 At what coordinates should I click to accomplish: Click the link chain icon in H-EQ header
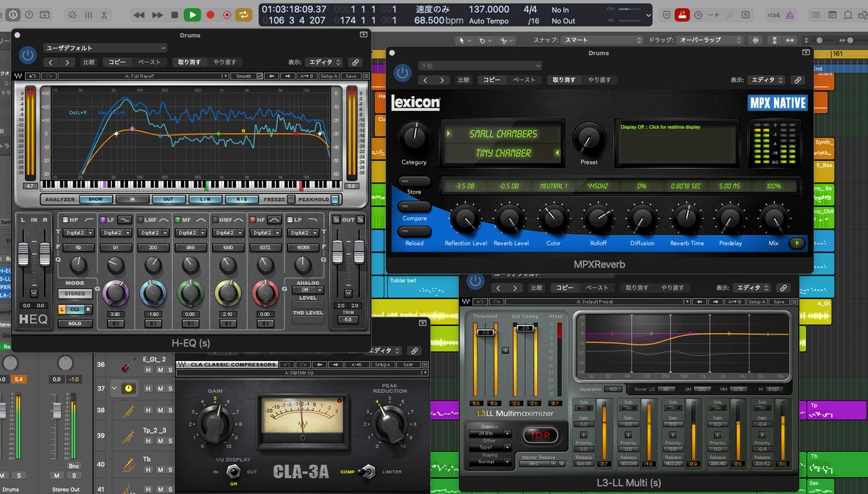(x=356, y=62)
